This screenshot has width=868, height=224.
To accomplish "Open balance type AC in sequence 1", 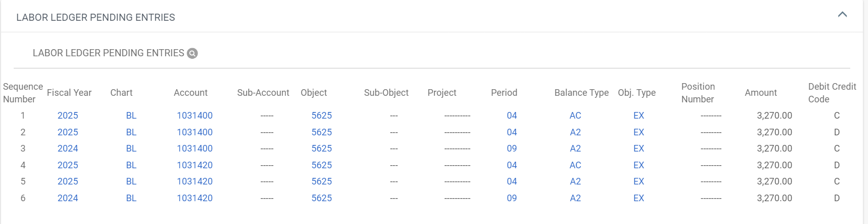I will point(575,116).
